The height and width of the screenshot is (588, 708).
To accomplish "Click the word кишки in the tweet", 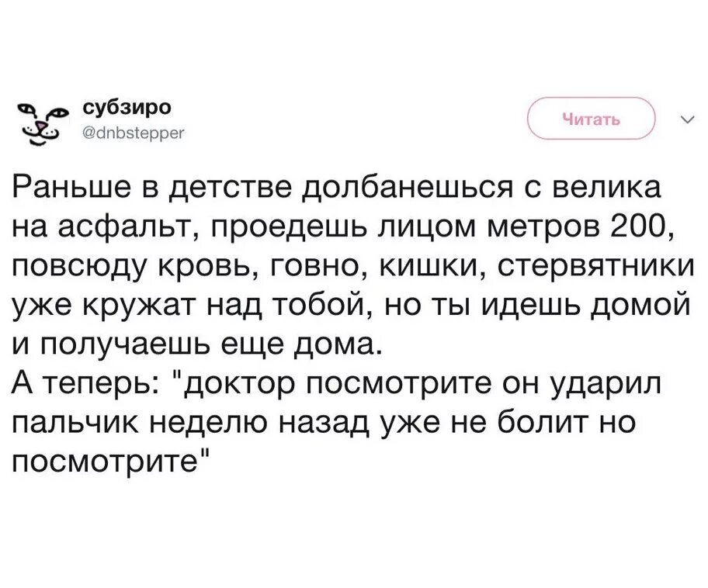I will point(431,265).
